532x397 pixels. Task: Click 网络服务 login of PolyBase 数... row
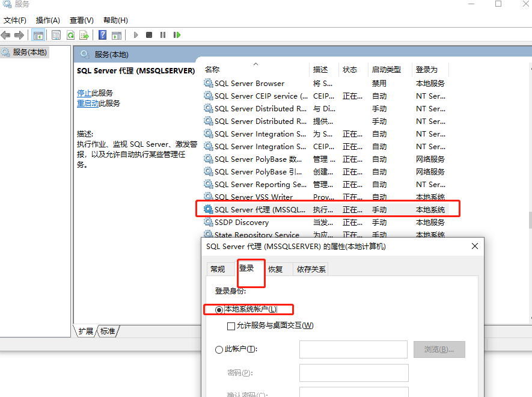pos(430,159)
